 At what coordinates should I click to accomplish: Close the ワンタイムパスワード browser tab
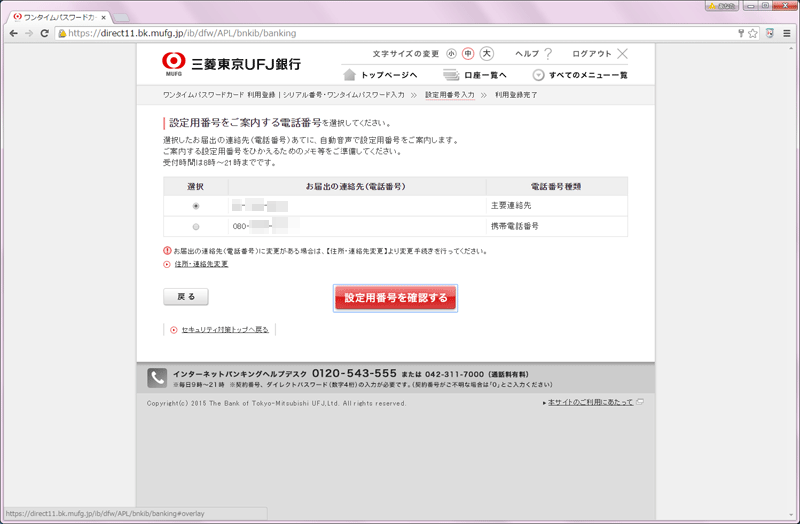104,17
